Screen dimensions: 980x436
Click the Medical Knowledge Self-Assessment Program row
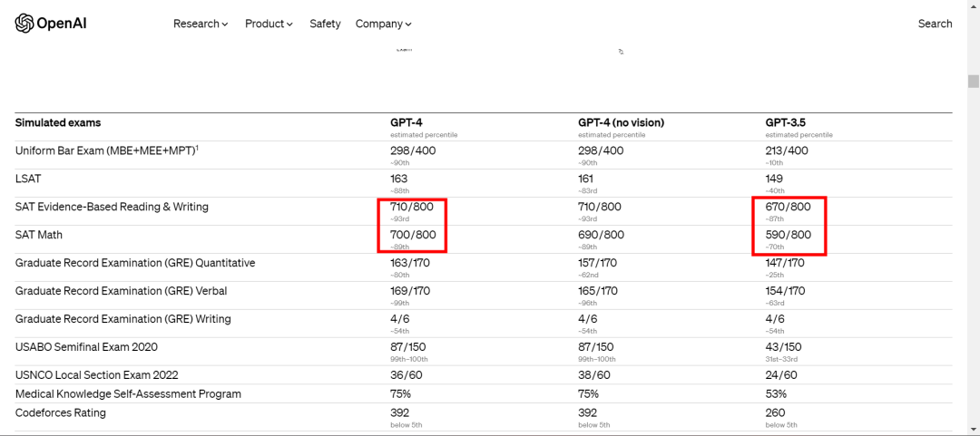click(x=128, y=394)
